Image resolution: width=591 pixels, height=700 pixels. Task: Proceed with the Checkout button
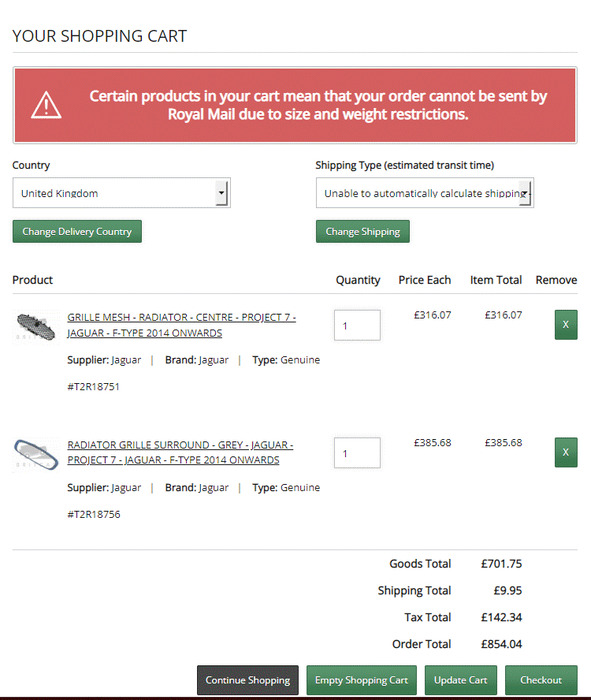(x=541, y=680)
